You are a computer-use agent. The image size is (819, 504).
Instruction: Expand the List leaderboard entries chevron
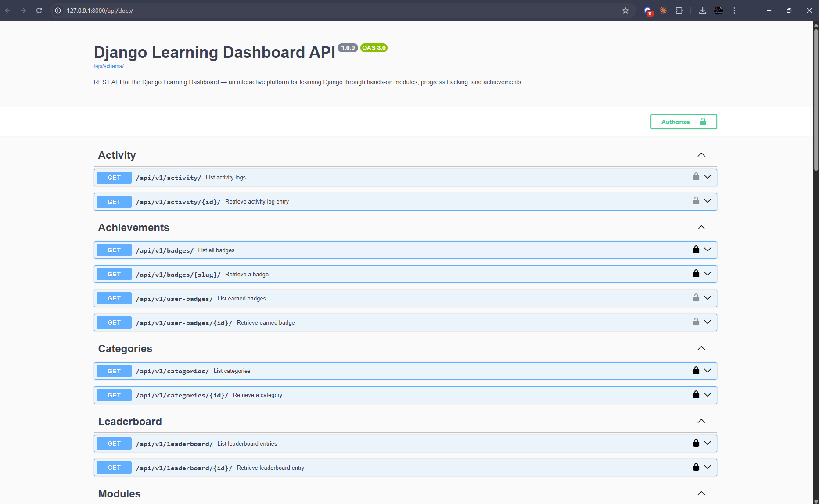coord(708,443)
